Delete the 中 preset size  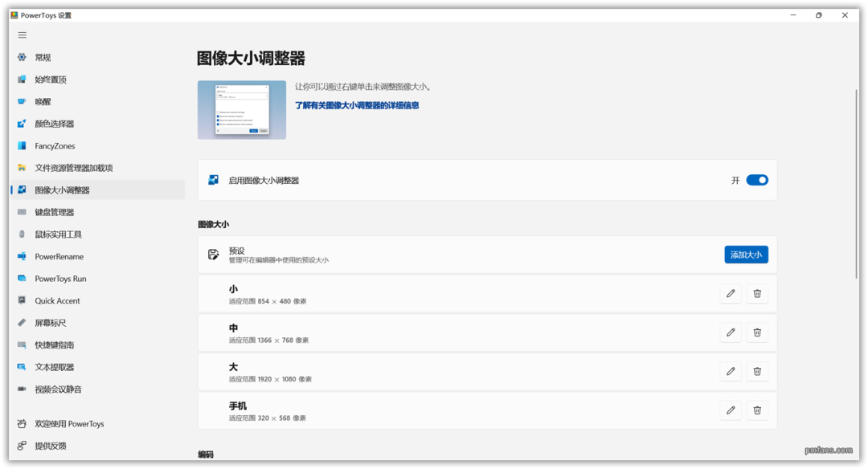tap(757, 332)
